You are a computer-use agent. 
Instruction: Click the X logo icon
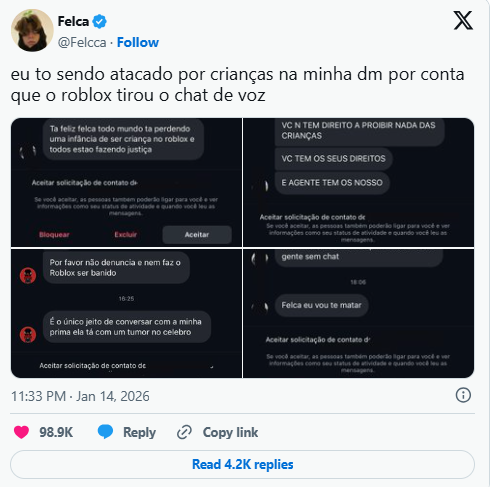(x=463, y=21)
